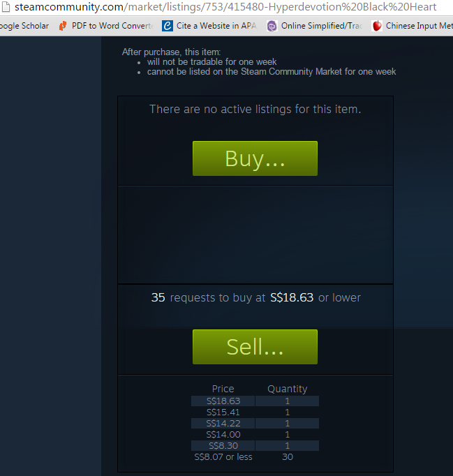Image resolution: width=453 pixels, height=476 pixels.
Task: Click the page icon beside the URL
Action: 6,7
